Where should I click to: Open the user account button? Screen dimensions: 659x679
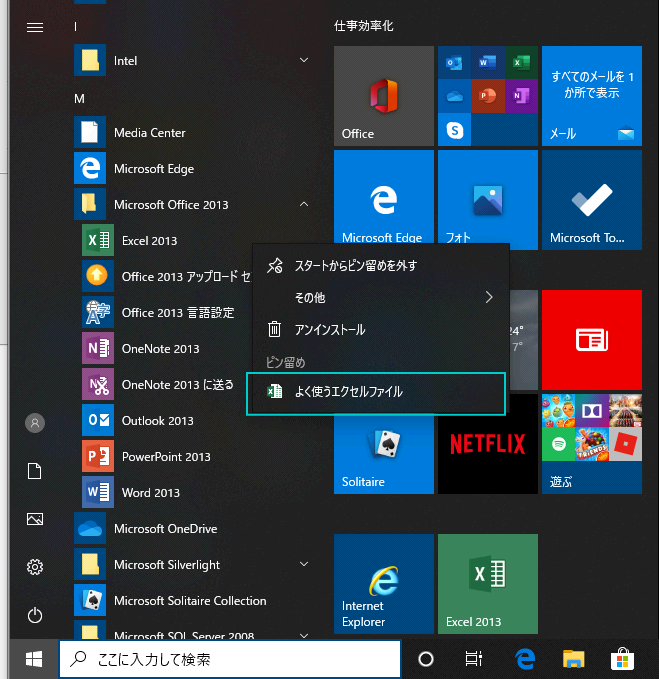tap(35, 423)
